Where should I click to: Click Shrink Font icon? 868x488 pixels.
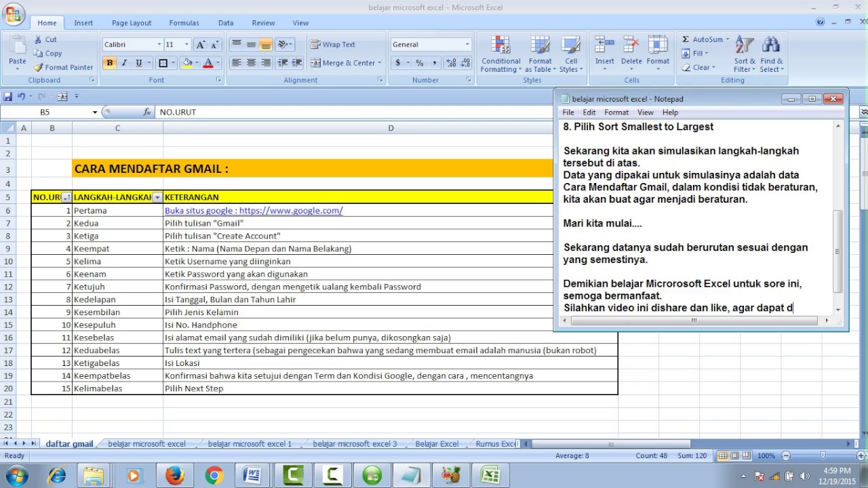coord(215,45)
